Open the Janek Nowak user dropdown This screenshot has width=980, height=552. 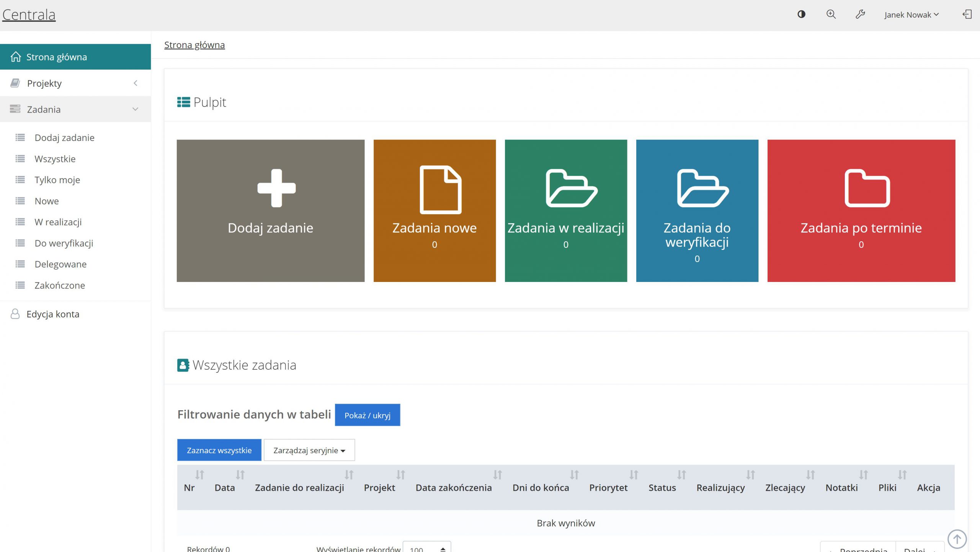[x=911, y=15]
